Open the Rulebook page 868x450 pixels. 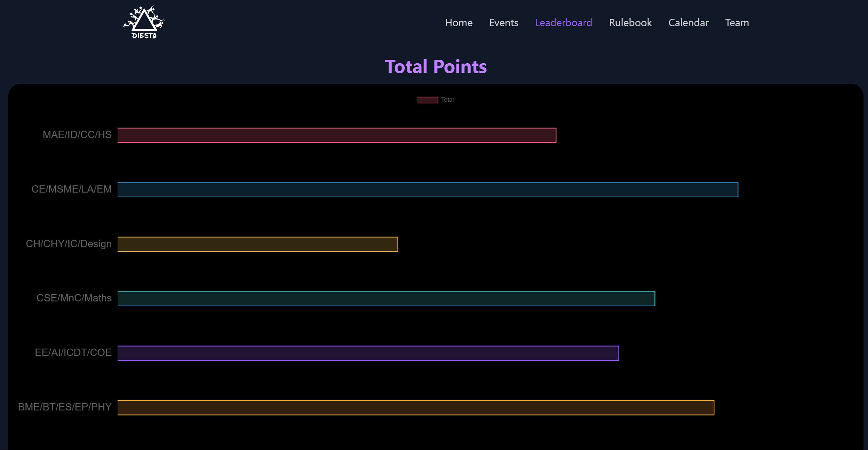coord(630,23)
